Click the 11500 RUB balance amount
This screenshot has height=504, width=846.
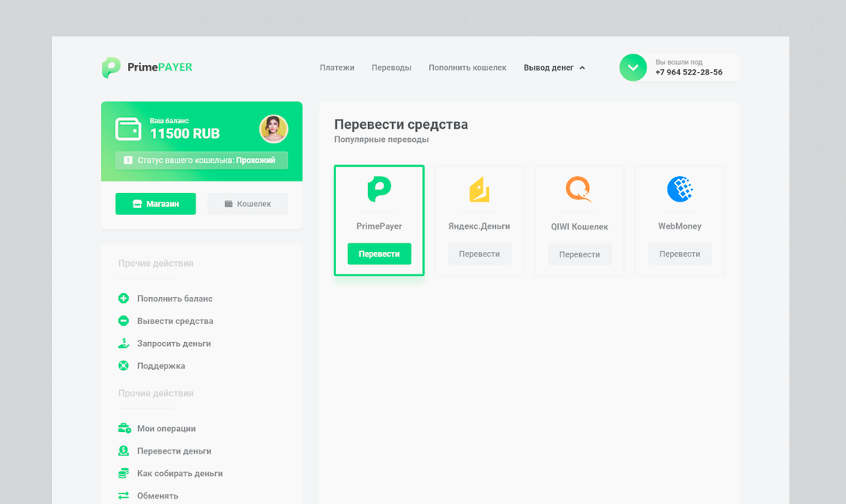(x=185, y=133)
